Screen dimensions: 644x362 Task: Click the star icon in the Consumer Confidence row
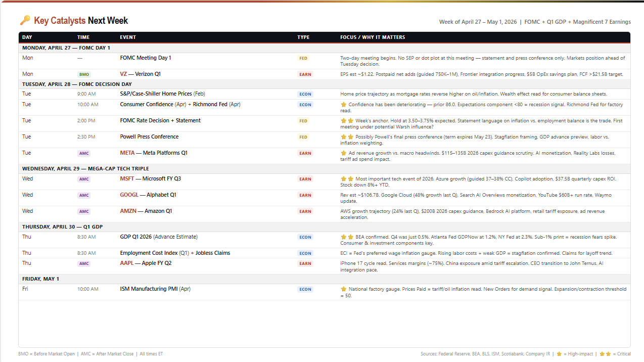click(x=344, y=105)
